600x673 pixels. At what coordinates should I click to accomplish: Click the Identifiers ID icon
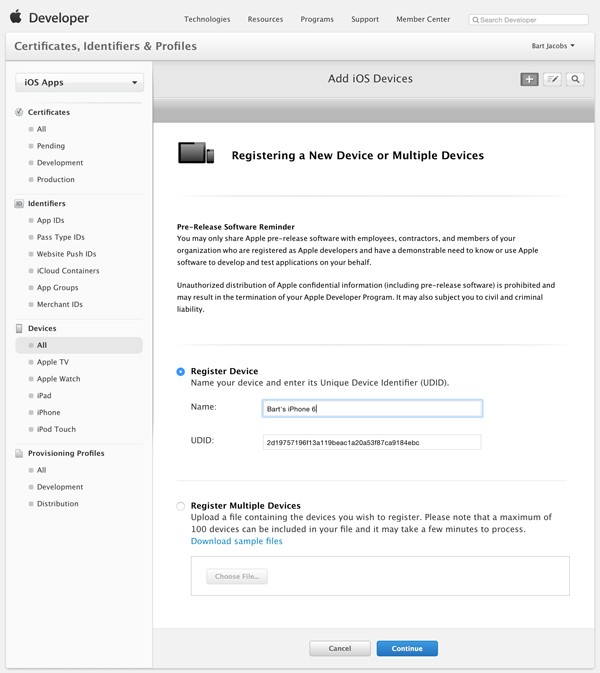tap(19, 203)
